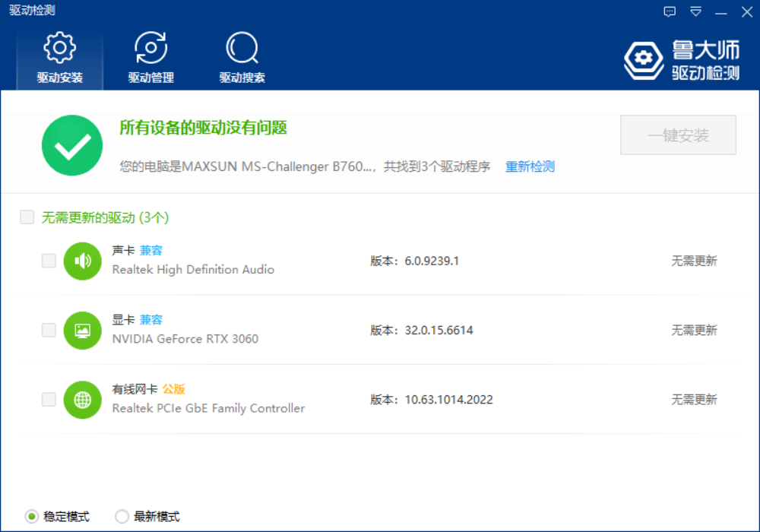The height and width of the screenshot is (532, 760).
Task: Check the 无需更新的驱动 select-all checkbox
Action: click(27, 217)
